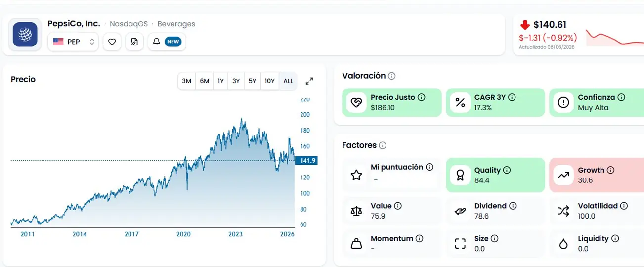Screen dimensions: 644x267
Task: Click the Momentum weight icon
Action: click(x=356, y=244)
